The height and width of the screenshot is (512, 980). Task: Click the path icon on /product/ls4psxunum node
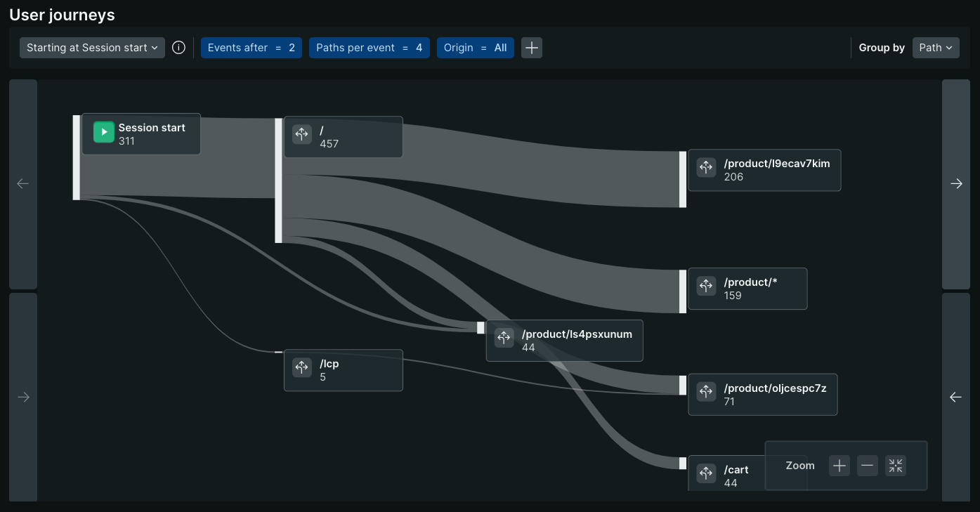504,337
